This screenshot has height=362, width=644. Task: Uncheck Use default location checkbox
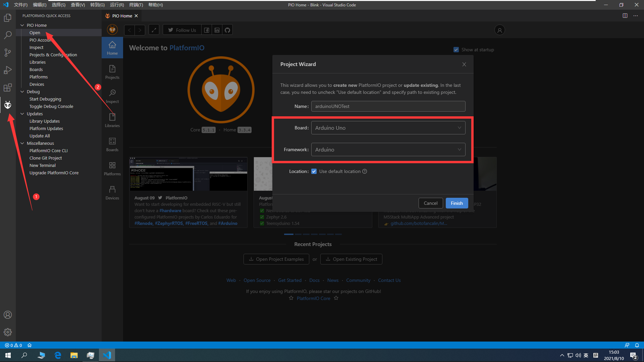(x=314, y=171)
